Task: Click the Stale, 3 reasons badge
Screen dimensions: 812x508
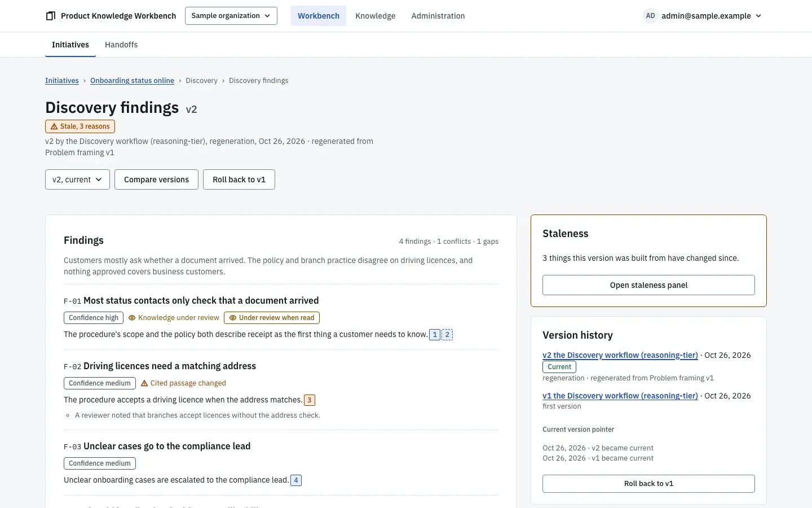Action: pos(80,126)
